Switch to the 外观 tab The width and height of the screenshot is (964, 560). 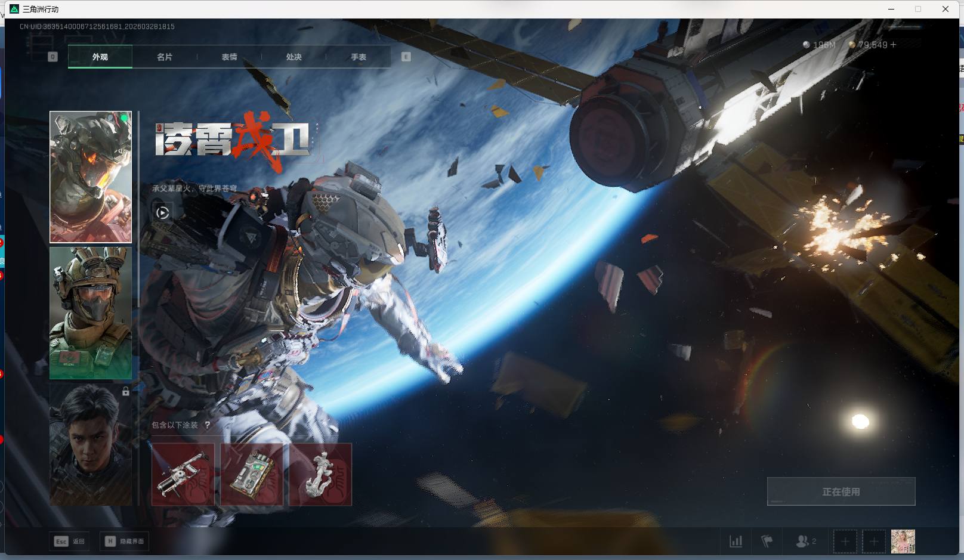(x=100, y=57)
